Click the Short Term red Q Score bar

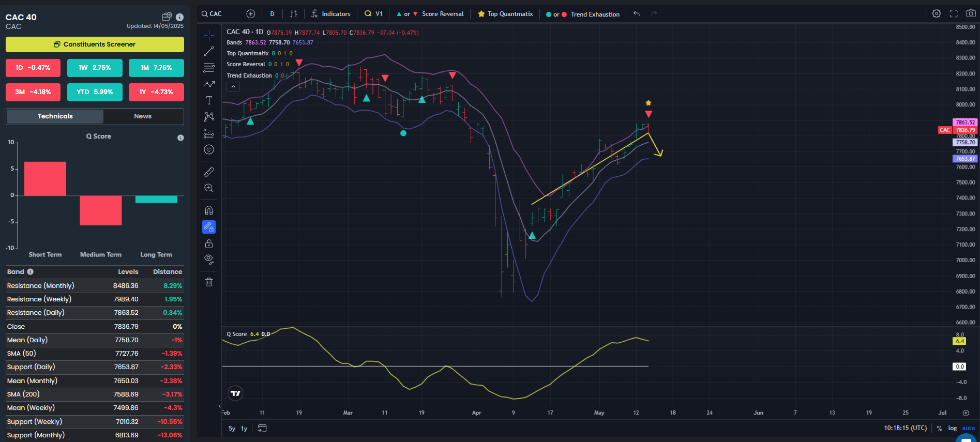pyautogui.click(x=45, y=179)
